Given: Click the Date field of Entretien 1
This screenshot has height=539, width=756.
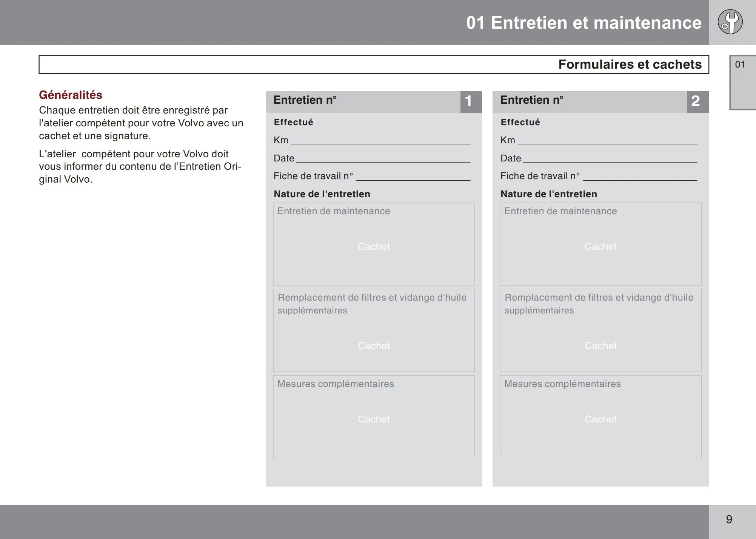Looking at the screenshot, I should (383, 158).
